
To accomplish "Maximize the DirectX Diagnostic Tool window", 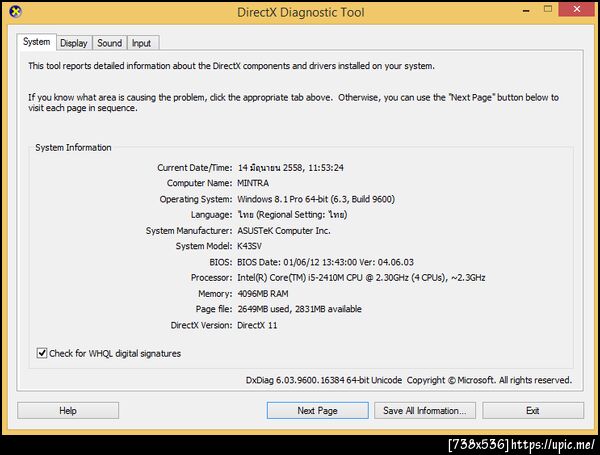I will coord(548,9).
